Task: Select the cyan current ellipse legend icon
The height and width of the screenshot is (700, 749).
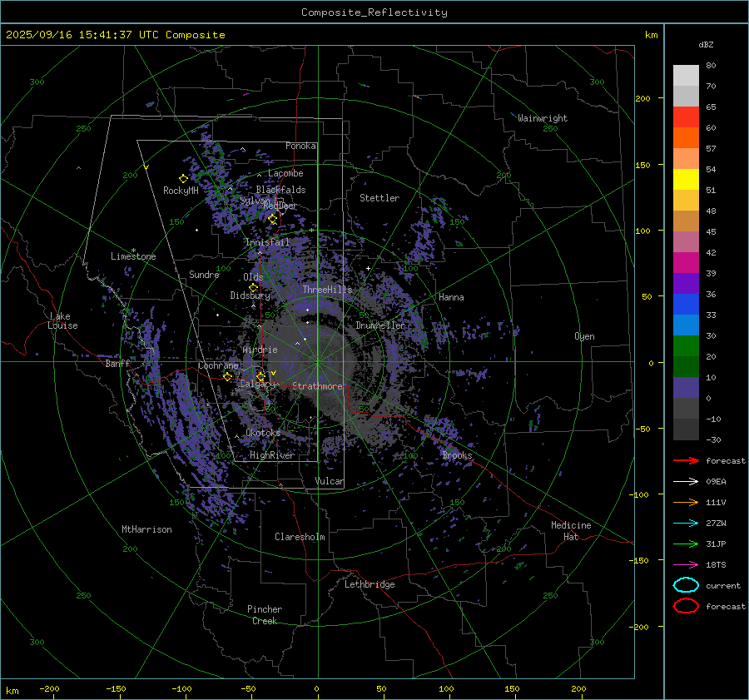Action: pos(686,585)
